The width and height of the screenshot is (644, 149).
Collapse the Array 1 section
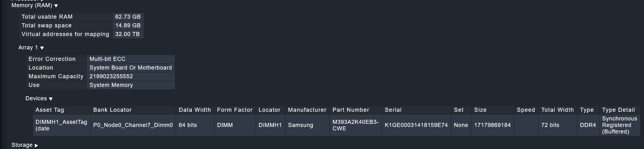tap(31, 47)
